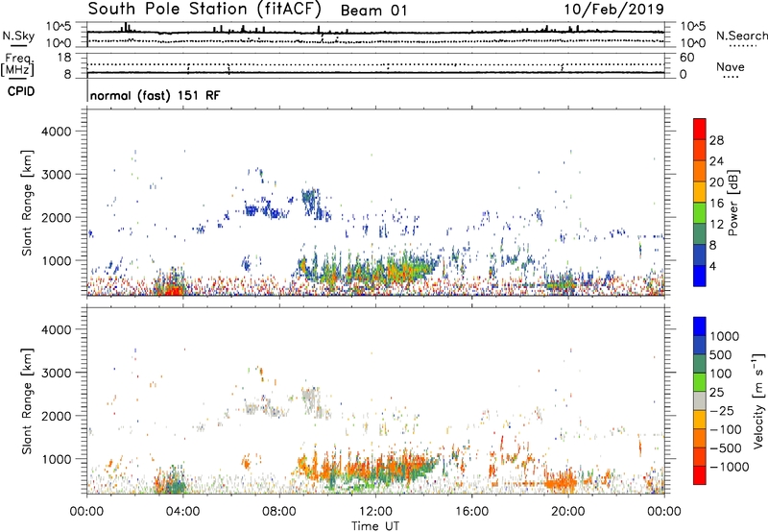Click the "CPID" label
768x532 pixels.
pyautogui.click(x=21, y=91)
